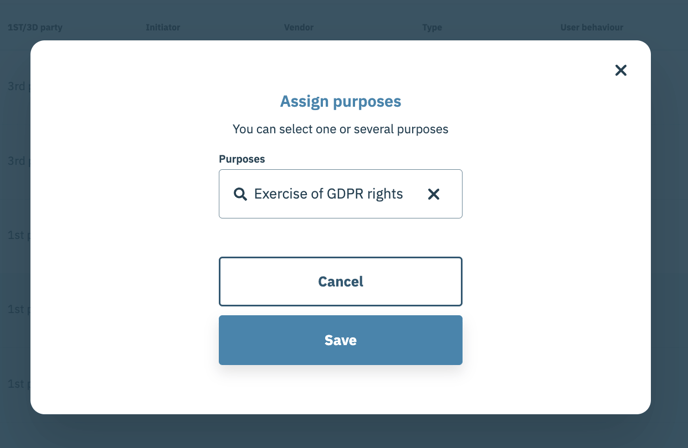
Task: Click the Purposes field label
Action: pos(242,159)
